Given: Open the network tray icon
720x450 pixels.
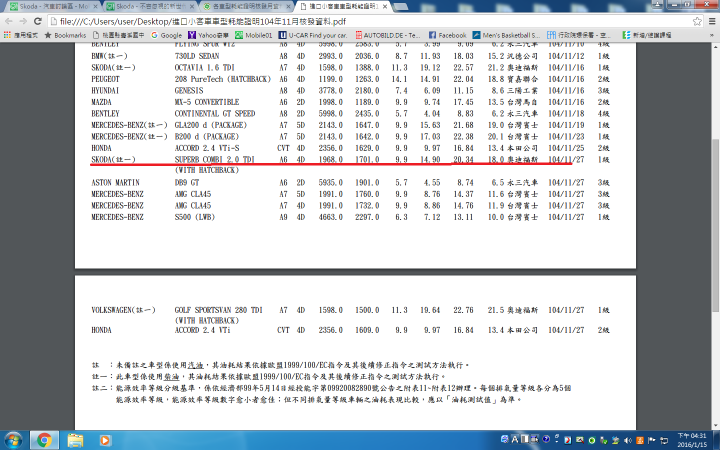Looking at the screenshot, I should (x=664, y=440).
